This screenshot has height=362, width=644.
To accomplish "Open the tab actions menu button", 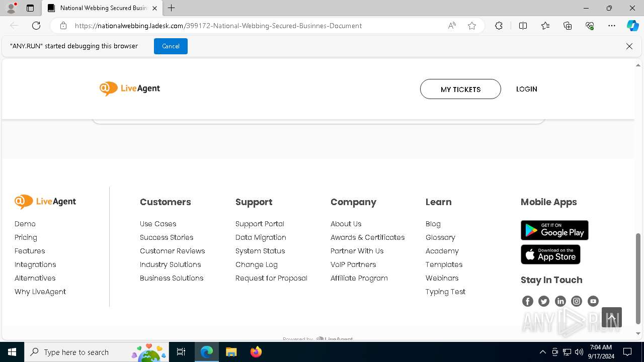I will [30, 8].
